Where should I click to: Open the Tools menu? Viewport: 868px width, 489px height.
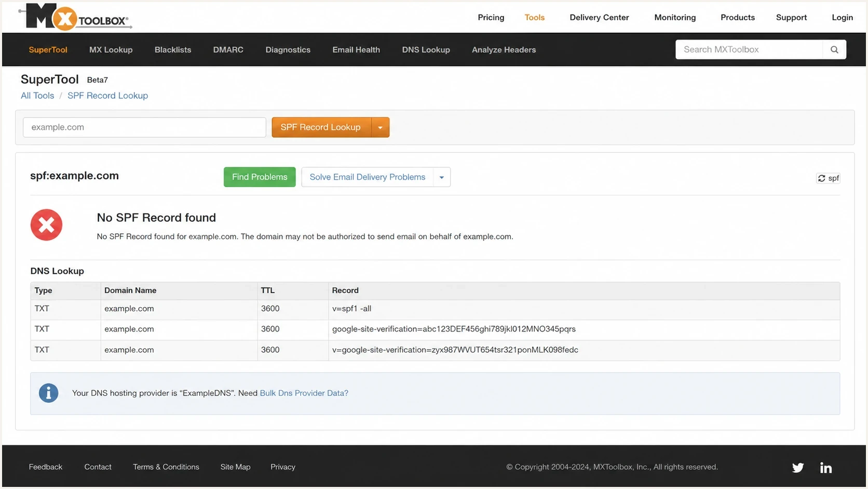(x=534, y=17)
